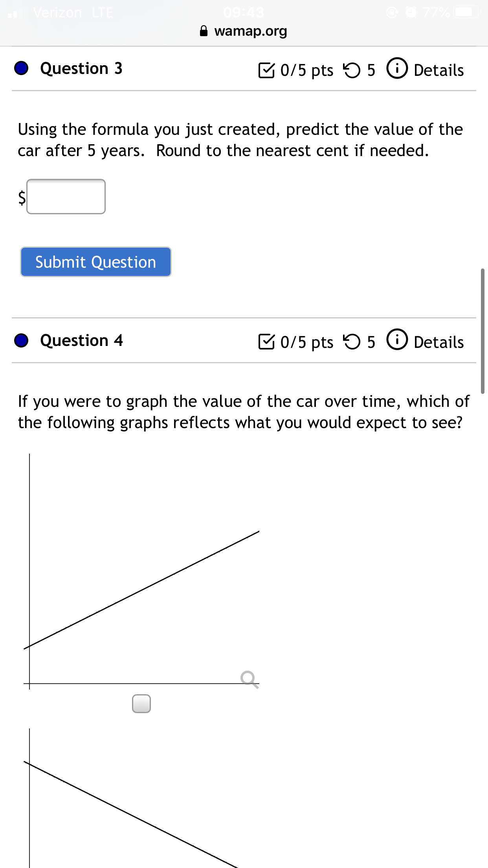Screen dimensions: 488x868
Task: Check the box under the increasing line graph
Action: point(141,704)
